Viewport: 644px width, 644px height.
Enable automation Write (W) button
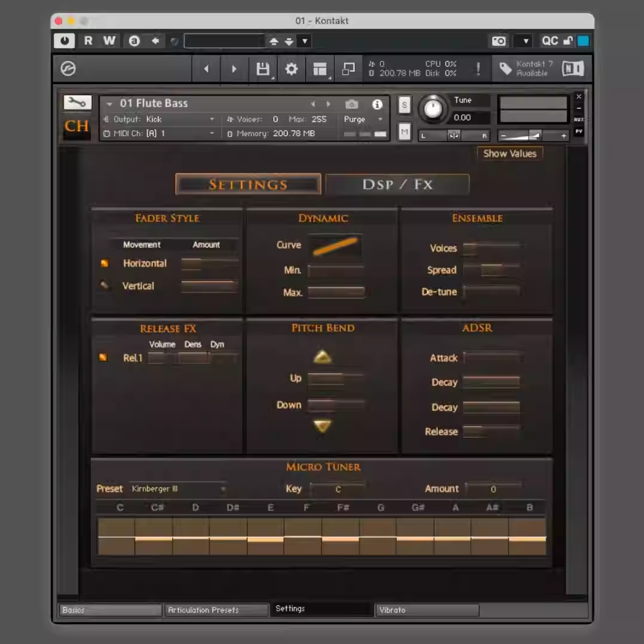[109, 41]
